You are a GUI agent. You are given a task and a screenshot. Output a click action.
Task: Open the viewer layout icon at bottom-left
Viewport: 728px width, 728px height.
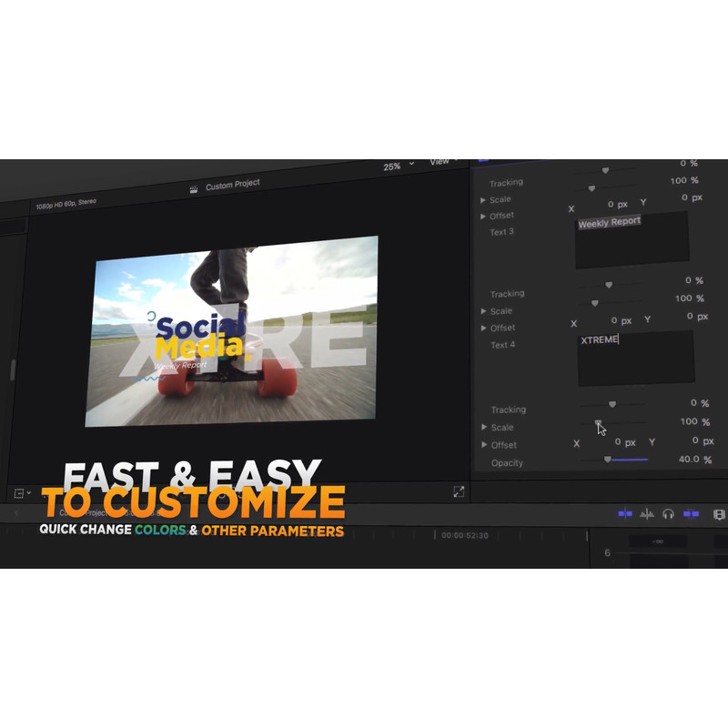(x=20, y=492)
